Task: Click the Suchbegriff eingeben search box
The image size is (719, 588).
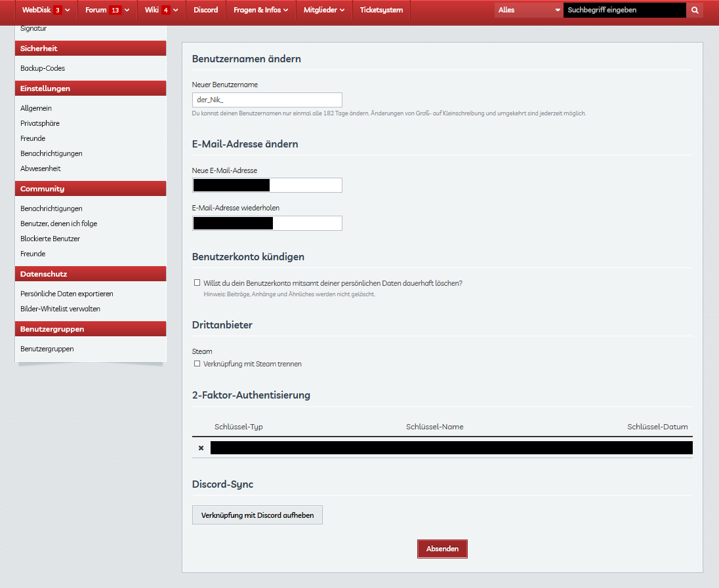Action: click(x=624, y=10)
